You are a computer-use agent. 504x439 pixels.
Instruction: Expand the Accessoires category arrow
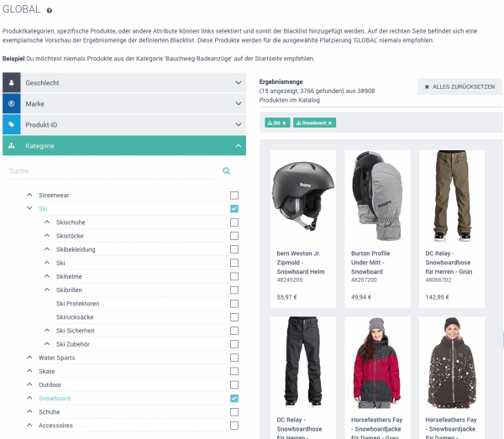(x=29, y=425)
